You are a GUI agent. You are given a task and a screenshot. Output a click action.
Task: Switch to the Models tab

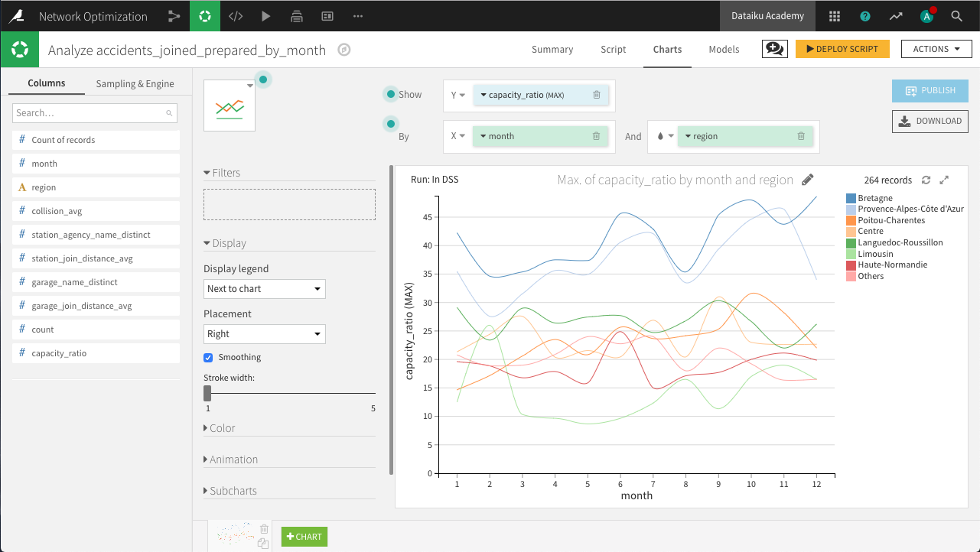pos(724,49)
